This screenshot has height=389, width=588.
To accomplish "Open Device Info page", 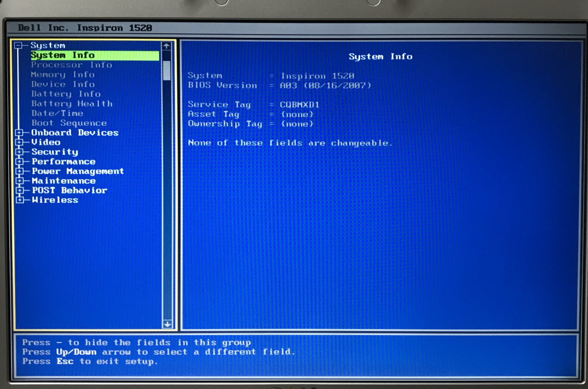I will [x=63, y=84].
